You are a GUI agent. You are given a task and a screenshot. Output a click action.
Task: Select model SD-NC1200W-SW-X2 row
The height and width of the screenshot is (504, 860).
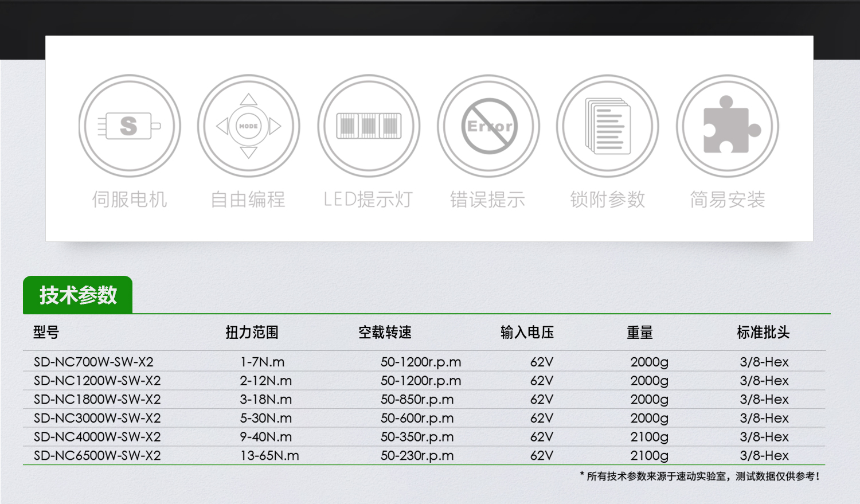(97, 381)
